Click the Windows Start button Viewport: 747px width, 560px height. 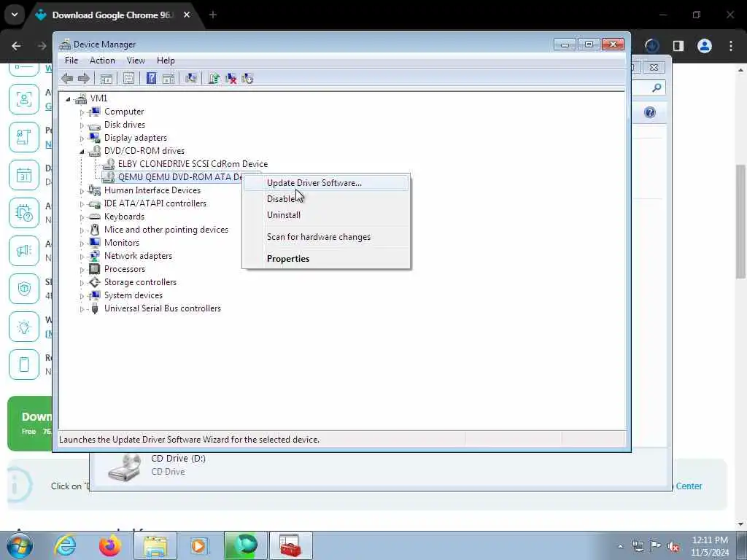point(20,545)
